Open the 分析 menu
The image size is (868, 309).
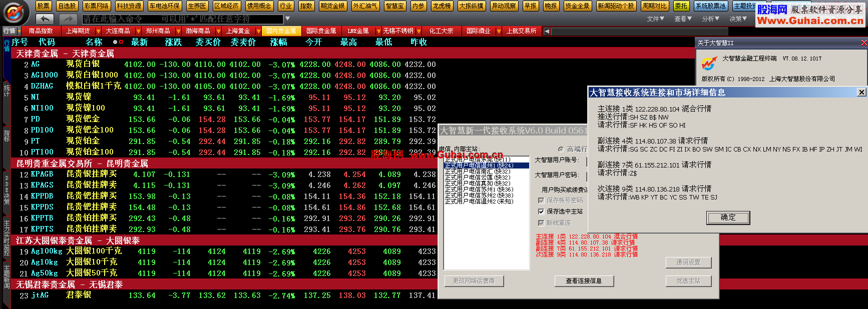point(711,19)
